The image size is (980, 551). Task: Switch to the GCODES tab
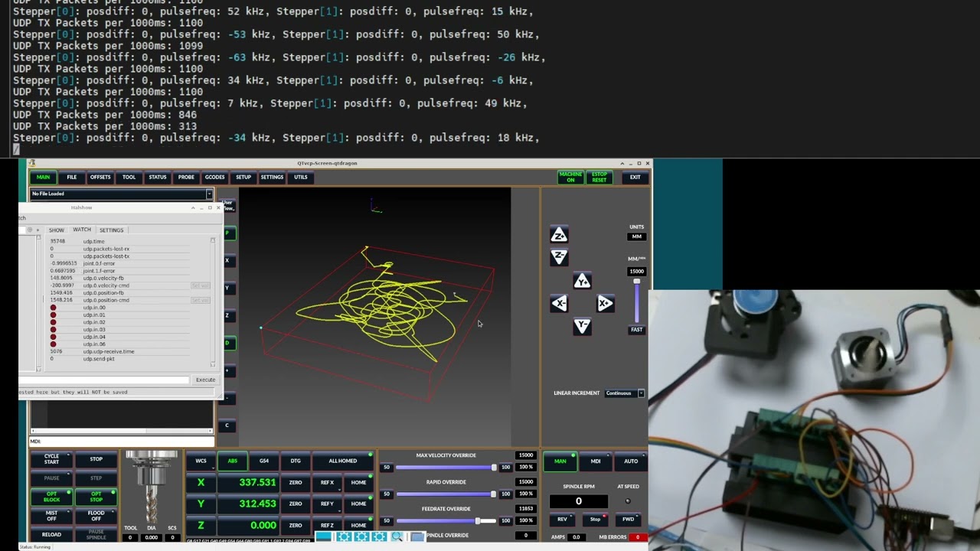214,177
